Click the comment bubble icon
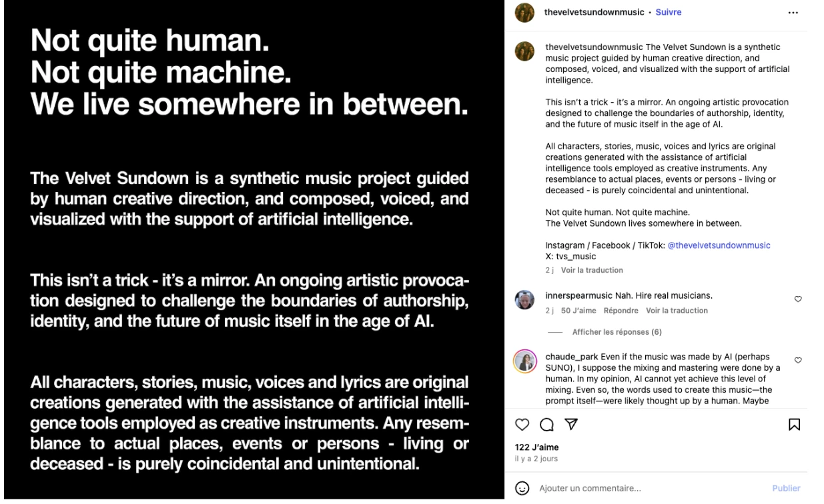Image resolution: width=824 pixels, height=504 pixels. [x=546, y=425]
